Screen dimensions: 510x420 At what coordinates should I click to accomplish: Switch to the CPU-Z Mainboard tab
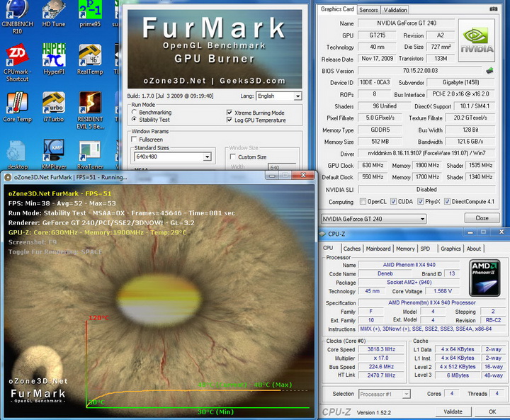[x=378, y=249]
